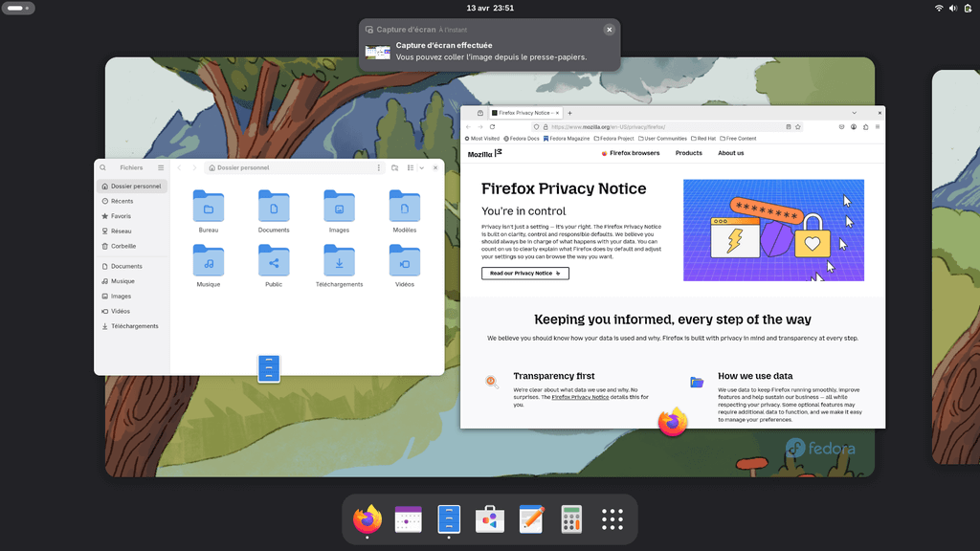This screenshot has height=551, width=980.
Task: Open the Fedora Magazine bookmark
Action: click(x=567, y=139)
